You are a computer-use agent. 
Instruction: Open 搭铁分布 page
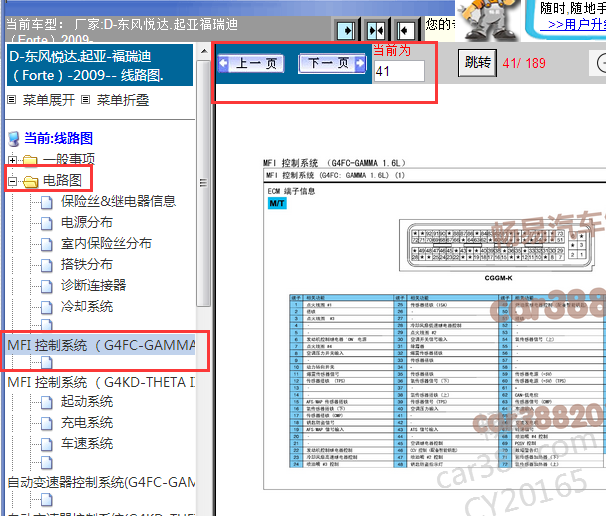coord(87,264)
